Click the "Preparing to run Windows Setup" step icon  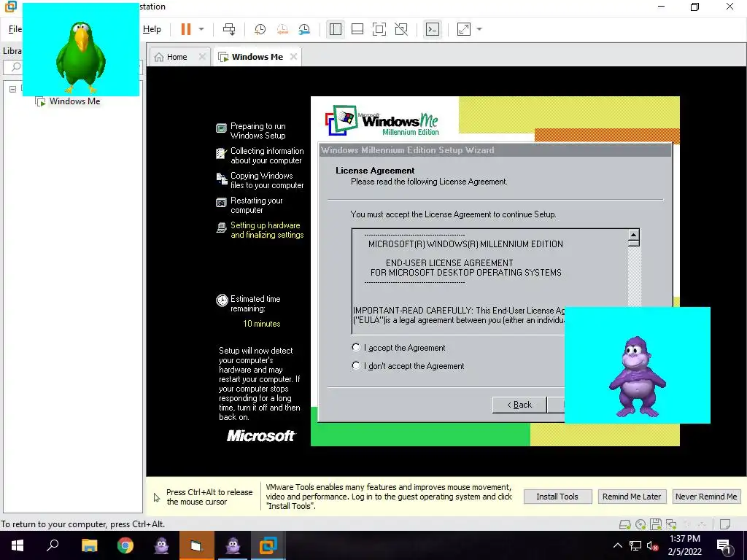coord(222,128)
